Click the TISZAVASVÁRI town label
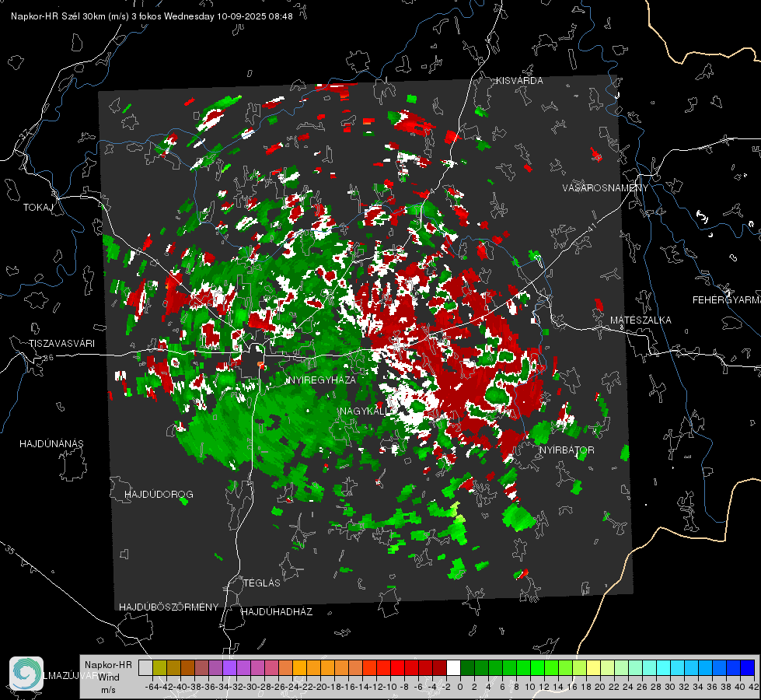The height and width of the screenshot is (700, 761). (61, 344)
